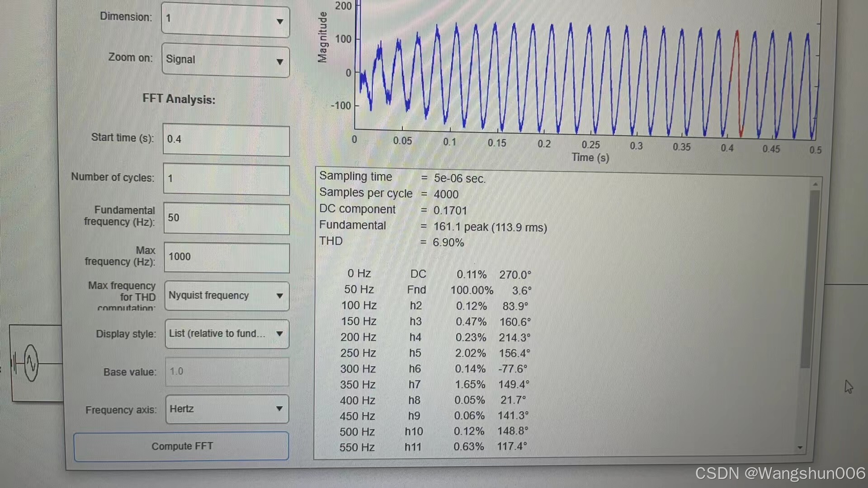Open the Frequency axis Hertz dropdown
Viewport: 868px width, 488px height.
(x=226, y=409)
